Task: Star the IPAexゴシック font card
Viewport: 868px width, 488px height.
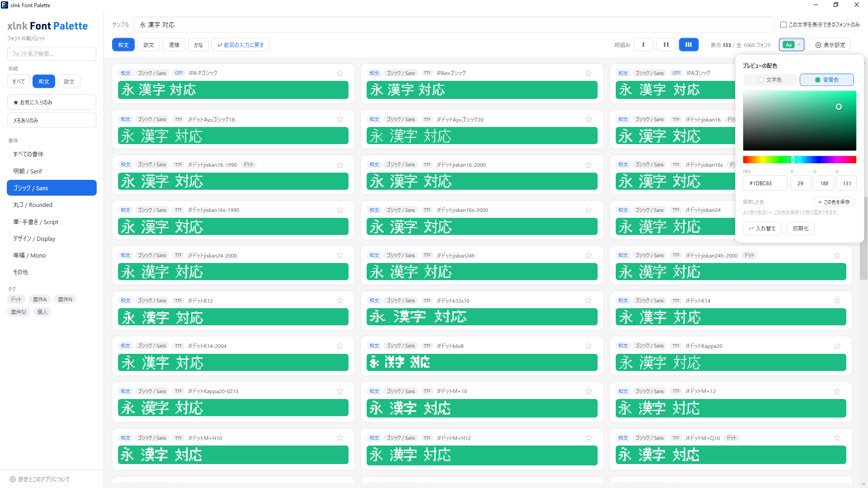Action: (x=588, y=73)
